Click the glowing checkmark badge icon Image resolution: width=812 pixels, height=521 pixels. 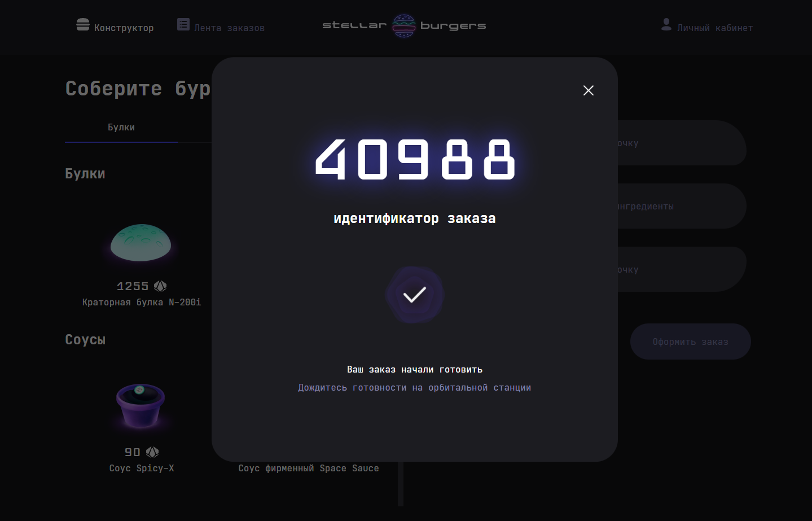click(x=414, y=295)
